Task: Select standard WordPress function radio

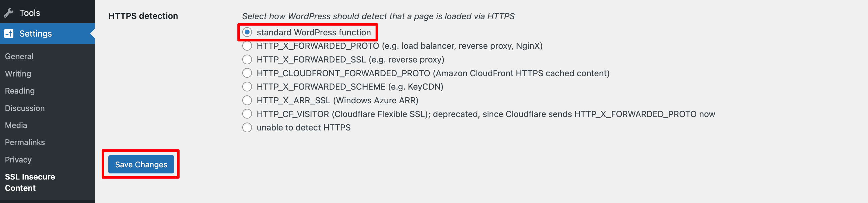Action: click(x=247, y=32)
